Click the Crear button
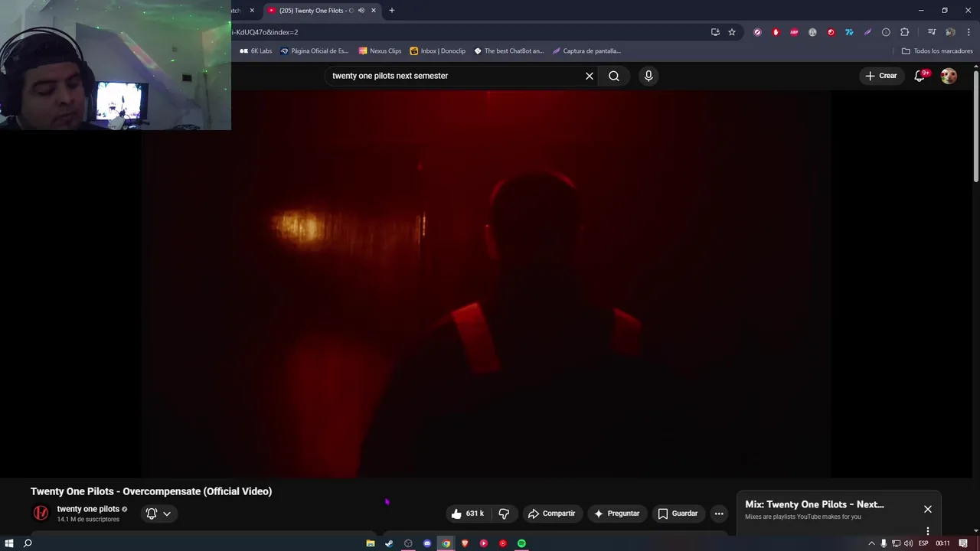Screen dimensions: 980x551 point(880,76)
